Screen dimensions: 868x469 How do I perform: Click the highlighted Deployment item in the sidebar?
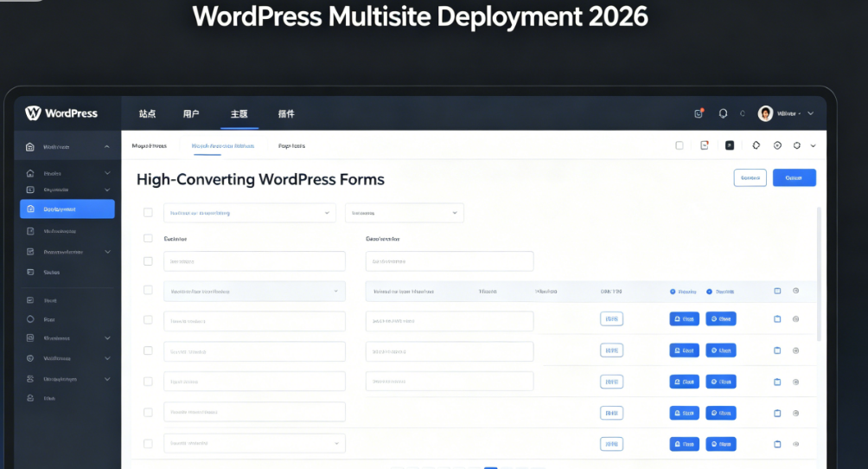tap(67, 209)
